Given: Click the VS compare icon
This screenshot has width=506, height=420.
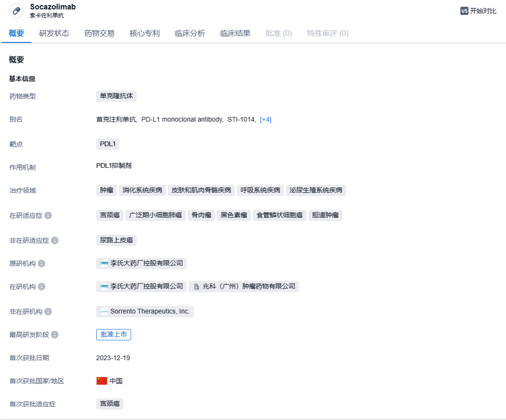Looking at the screenshot, I should 464,11.
